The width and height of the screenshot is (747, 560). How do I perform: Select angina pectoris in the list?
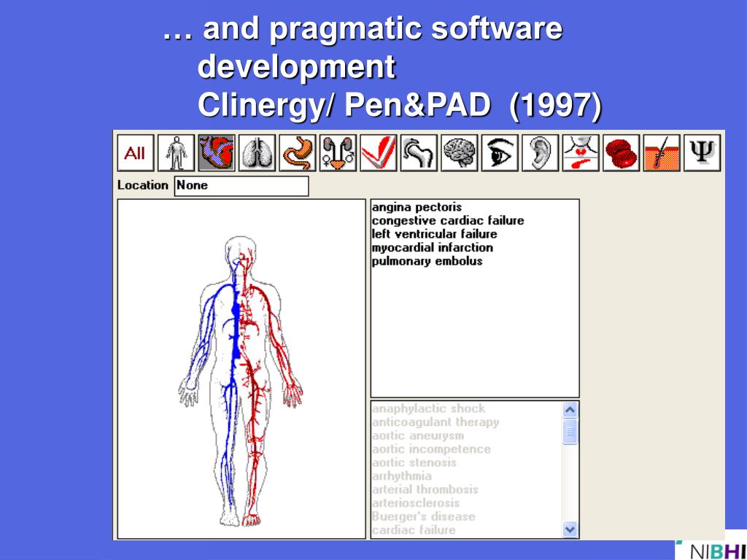417,208
